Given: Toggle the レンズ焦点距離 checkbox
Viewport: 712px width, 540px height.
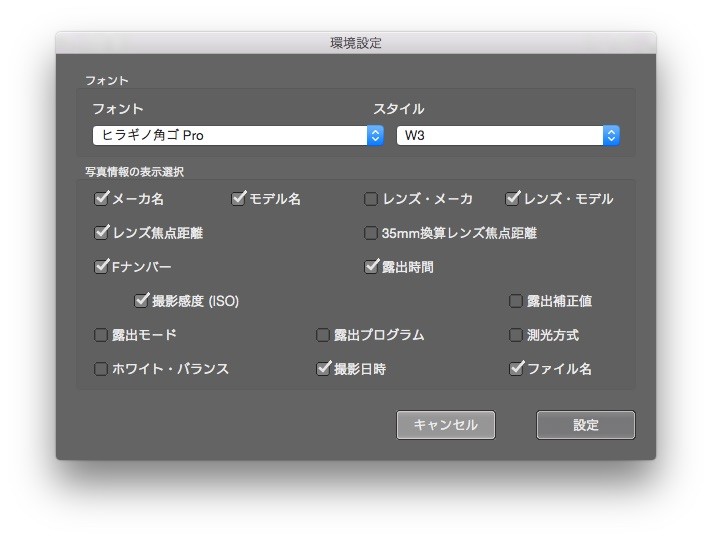Looking at the screenshot, I should [x=100, y=233].
